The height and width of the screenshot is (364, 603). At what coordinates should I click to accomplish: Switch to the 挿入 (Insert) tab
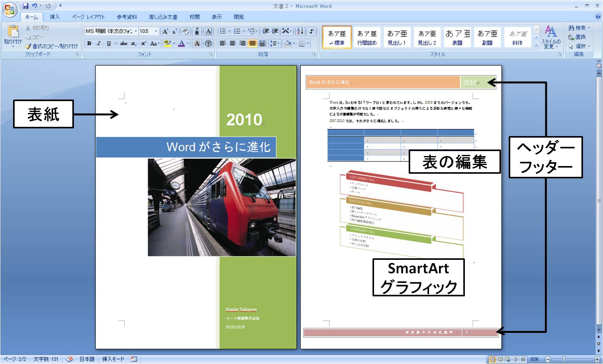coord(55,17)
